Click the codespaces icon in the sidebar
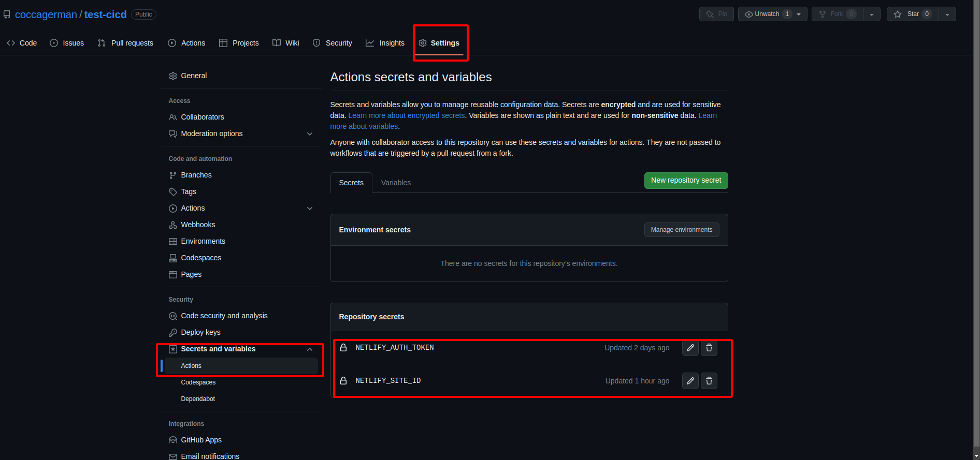 coord(173,258)
